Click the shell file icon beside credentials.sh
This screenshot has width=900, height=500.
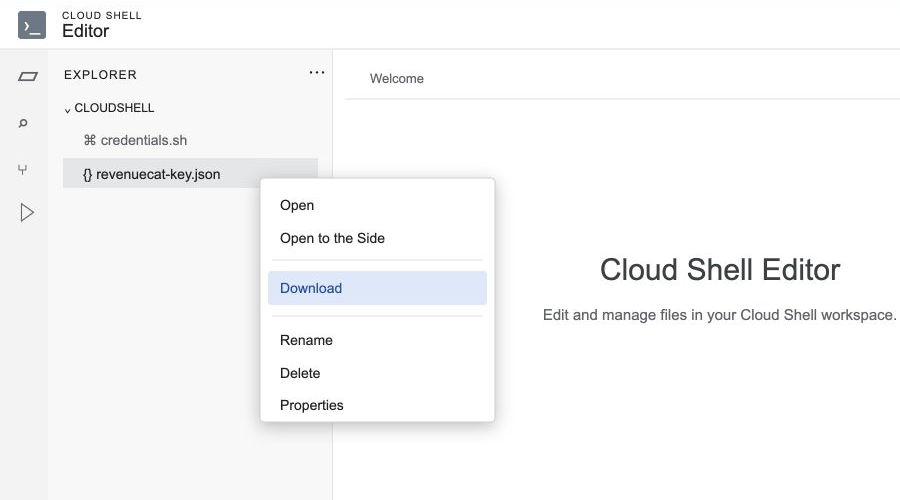point(90,140)
